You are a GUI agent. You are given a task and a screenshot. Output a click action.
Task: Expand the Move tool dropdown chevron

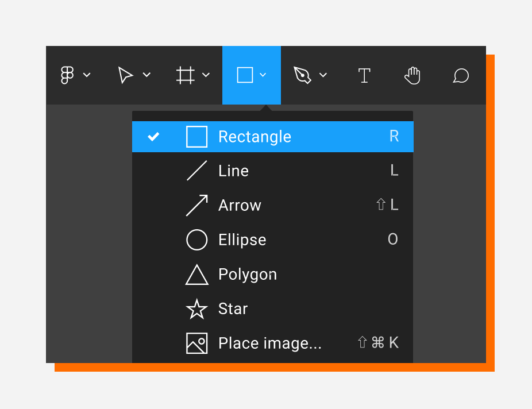(x=147, y=75)
